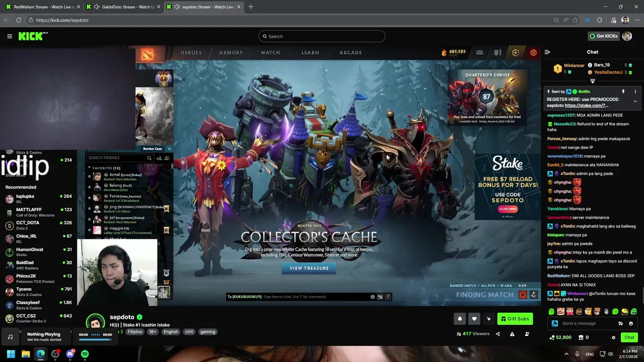Image resolution: width=644 pixels, height=362 pixels.
Task: Close the Review Case panel
Action: coord(169,149)
